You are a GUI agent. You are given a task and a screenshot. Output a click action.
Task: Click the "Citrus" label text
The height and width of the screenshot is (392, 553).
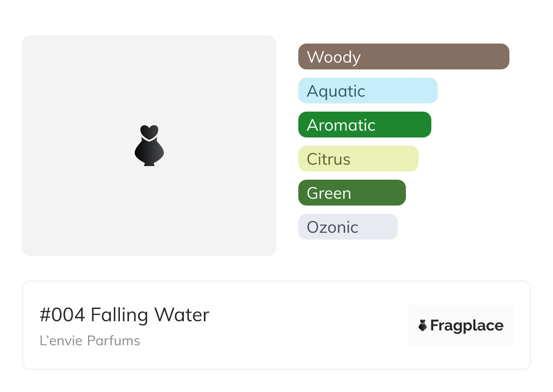329,159
